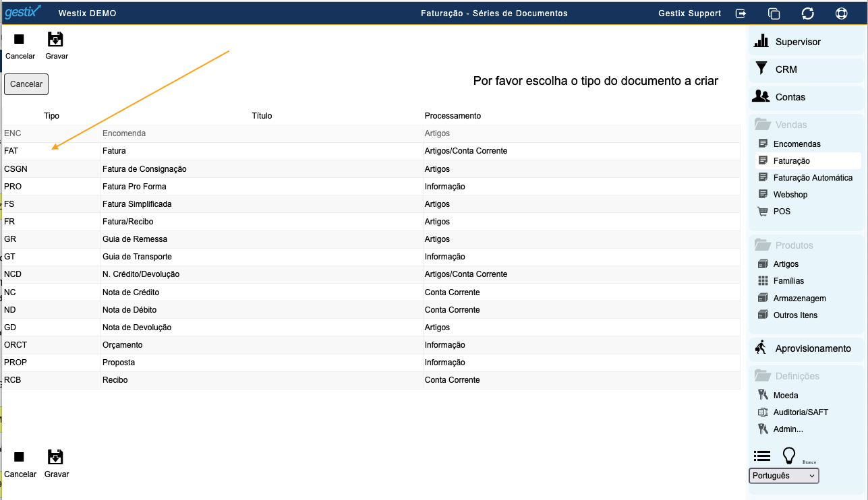Toggle the lightbulb theme icon
Viewport: 868px width, 500px height.
[788, 456]
